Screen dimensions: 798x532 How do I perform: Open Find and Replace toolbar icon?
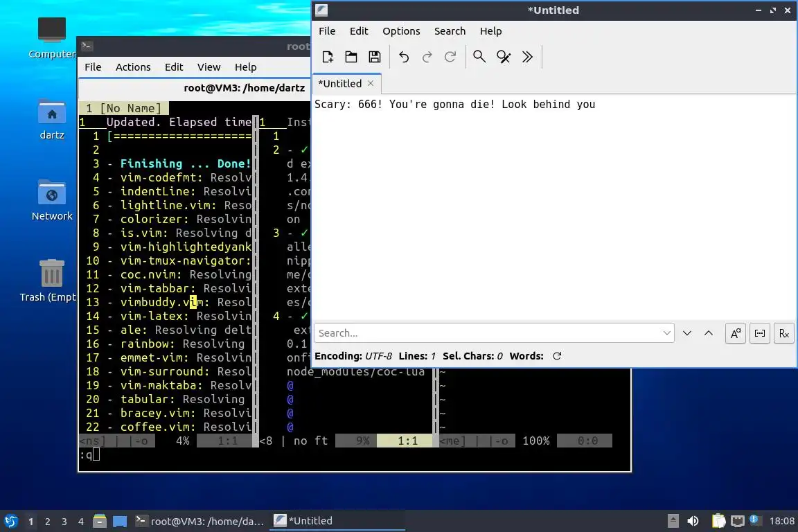click(504, 57)
